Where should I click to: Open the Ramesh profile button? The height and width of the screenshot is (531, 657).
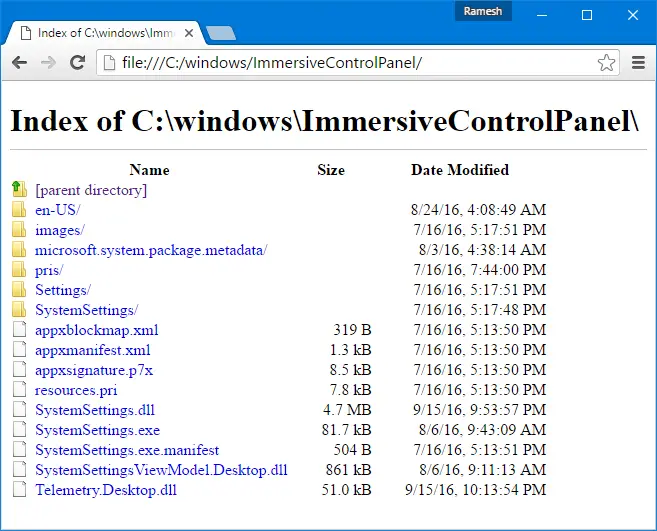click(483, 11)
